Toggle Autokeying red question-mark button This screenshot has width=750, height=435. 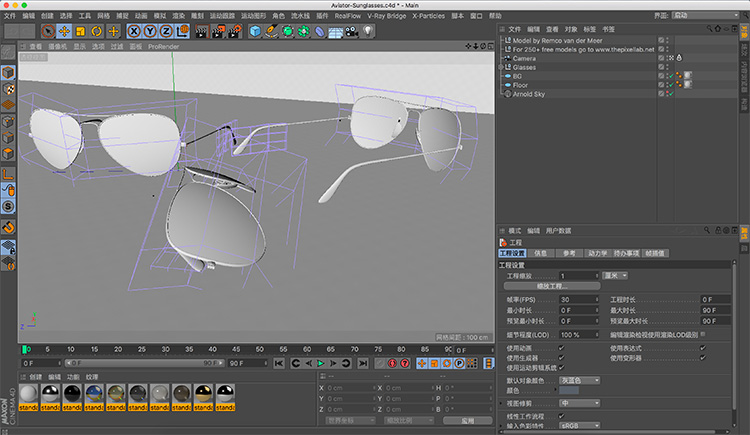point(405,364)
